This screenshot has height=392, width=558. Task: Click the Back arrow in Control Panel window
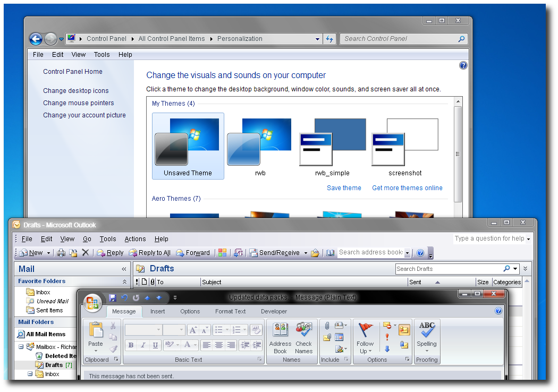coord(36,39)
